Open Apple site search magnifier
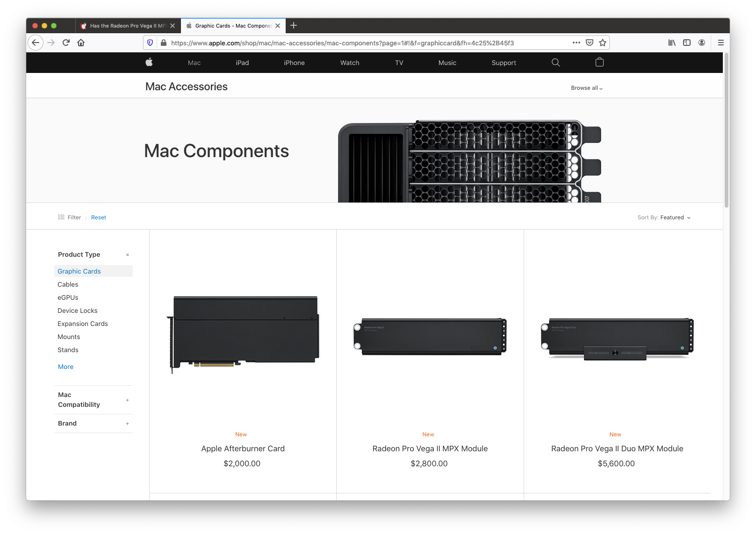Viewport: 756px width, 535px height. [x=556, y=62]
